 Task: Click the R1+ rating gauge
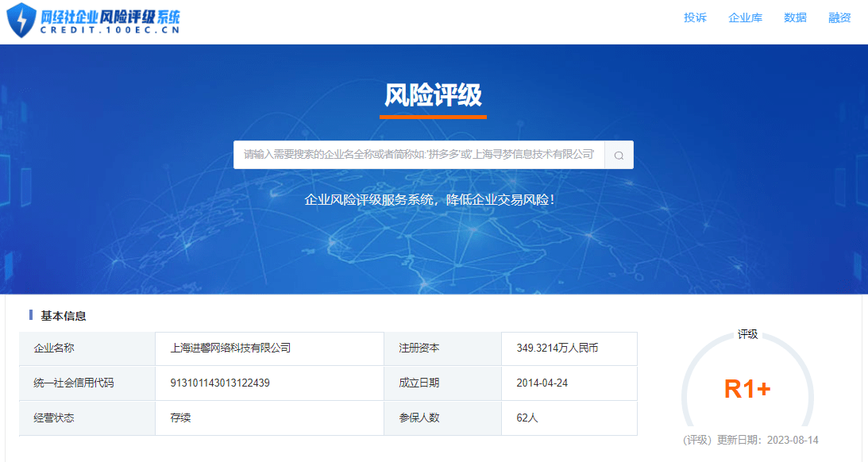(x=747, y=389)
